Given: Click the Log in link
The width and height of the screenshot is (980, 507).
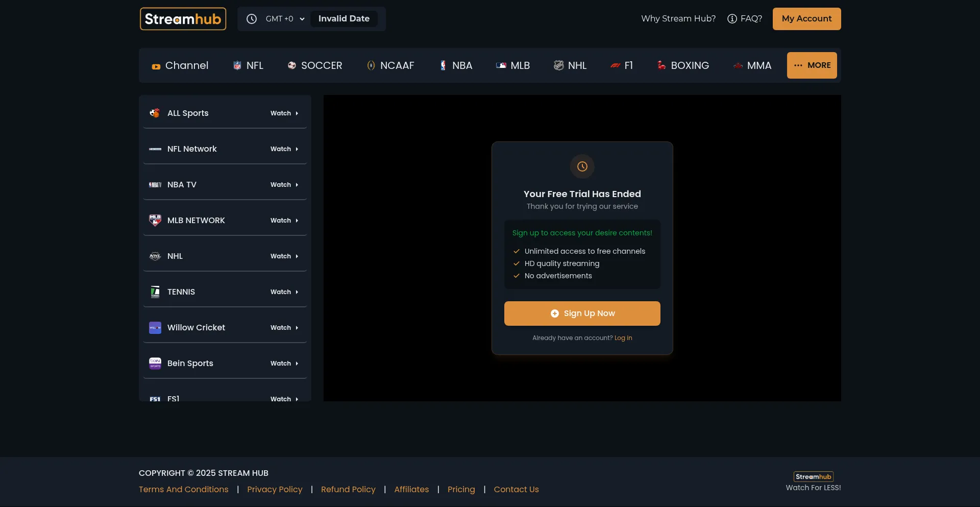Looking at the screenshot, I should (623, 338).
